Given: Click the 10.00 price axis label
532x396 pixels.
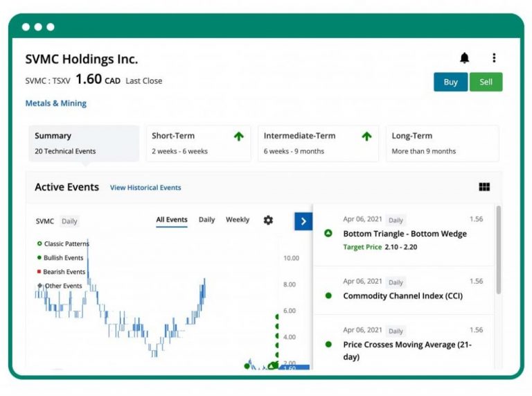Looking at the screenshot, I should [291, 258].
